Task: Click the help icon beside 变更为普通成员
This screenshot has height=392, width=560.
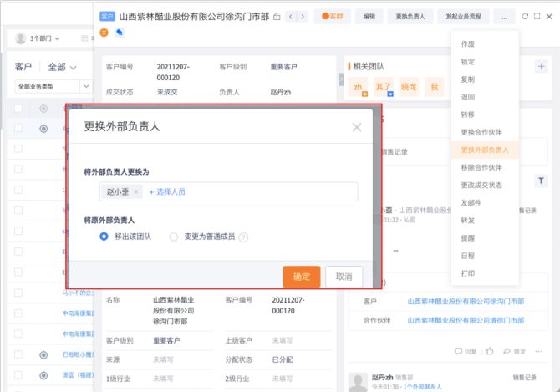Action: pos(243,237)
